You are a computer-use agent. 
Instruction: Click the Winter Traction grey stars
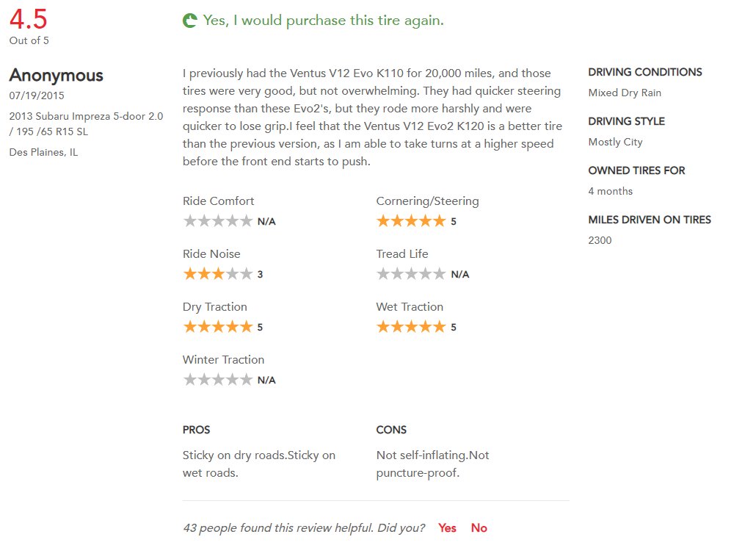click(218, 380)
